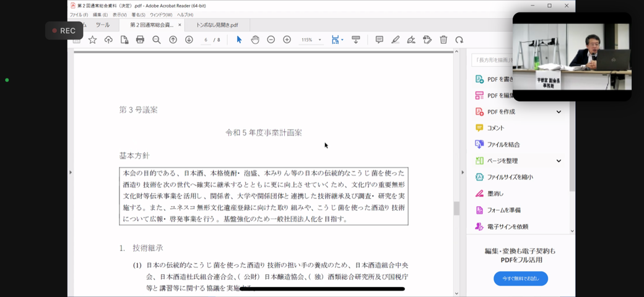Open the ページを整理 tool
The width and height of the screenshot is (644, 297).
497,161
